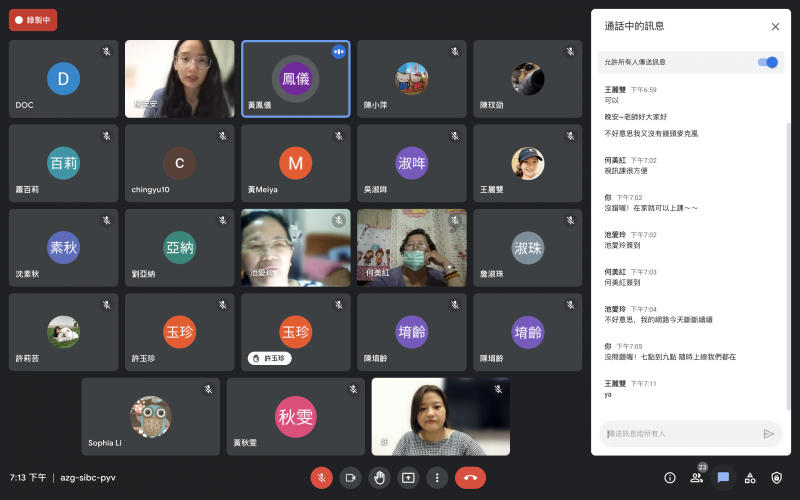Click the chat message 晚安~老師好大家好
The image size is (800, 500).
pos(636,117)
